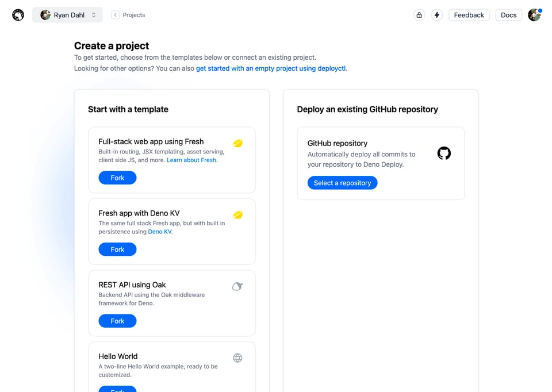This screenshot has height=392, width=552.
Task: Open the user avatar menu at top right
Action: 535,15
